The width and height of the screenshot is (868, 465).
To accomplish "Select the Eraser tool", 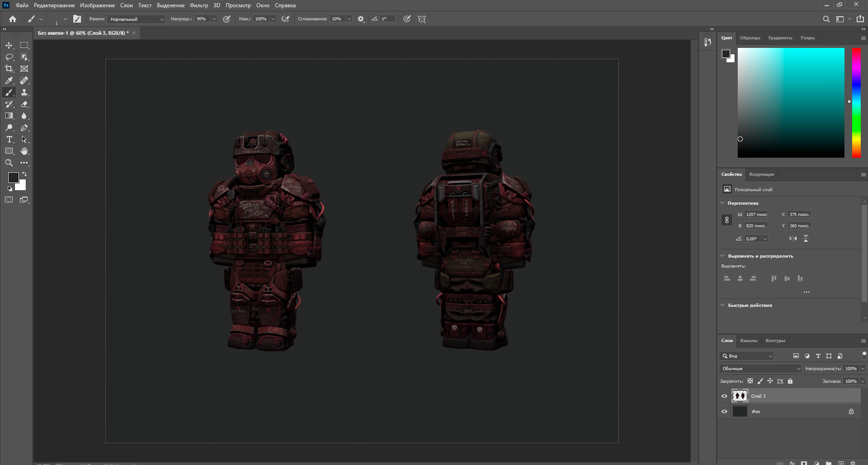I will (24, 104).
